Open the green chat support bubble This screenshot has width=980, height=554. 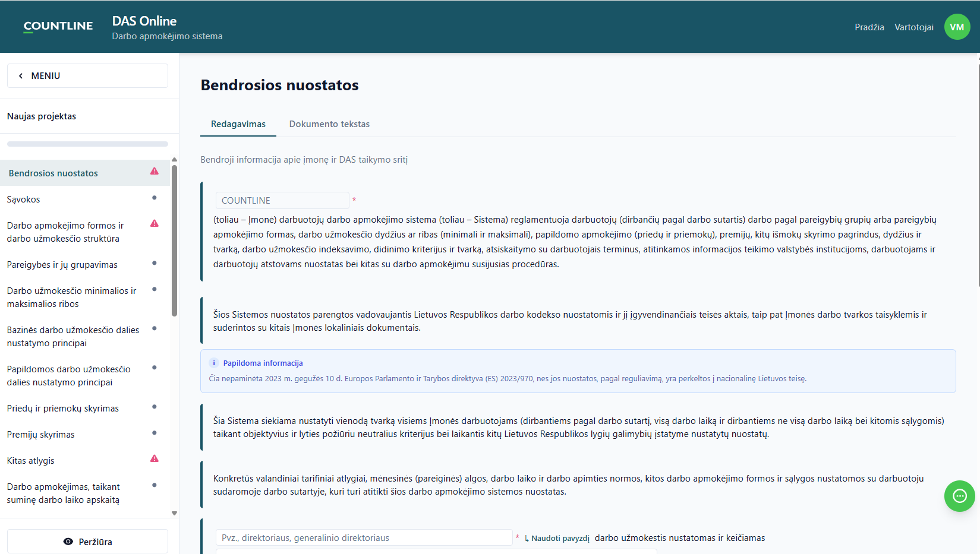click(x=959, y=496)
